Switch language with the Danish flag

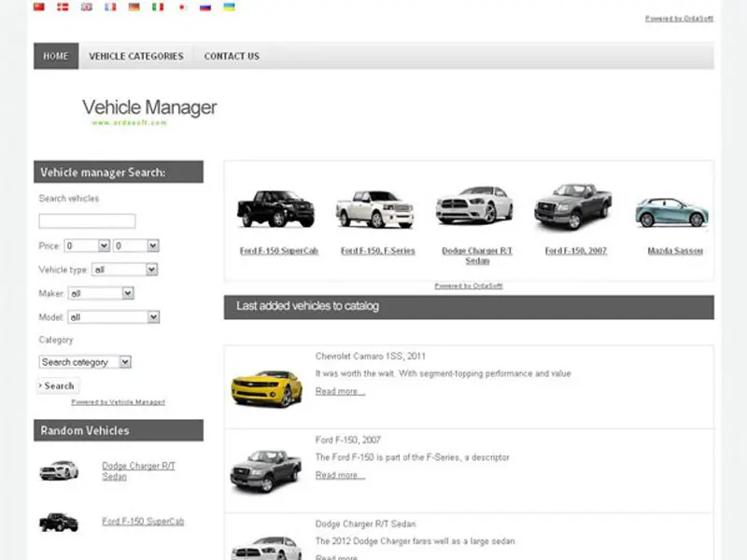click(63, 7)
